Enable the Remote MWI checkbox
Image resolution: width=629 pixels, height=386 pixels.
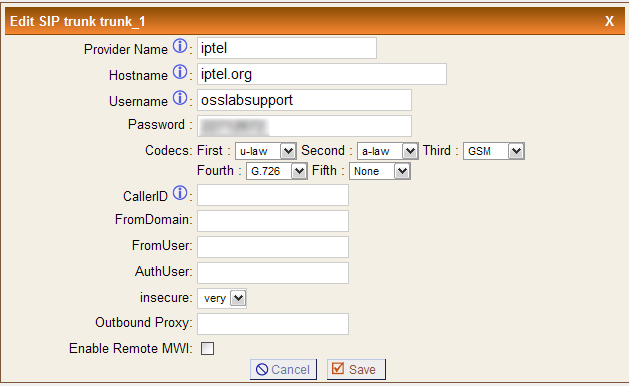(x=207, y=348)
